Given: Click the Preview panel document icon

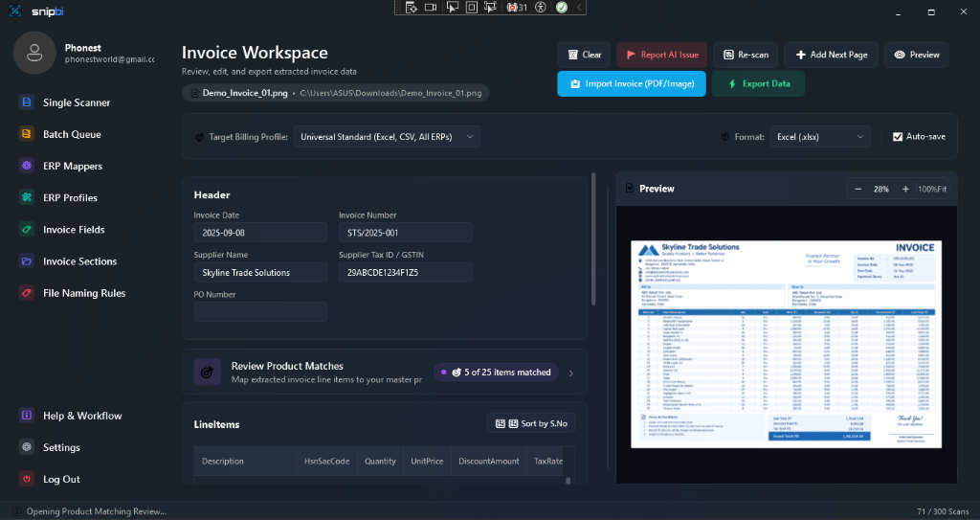Looking at the screenshot, I should tap(630, 189).
